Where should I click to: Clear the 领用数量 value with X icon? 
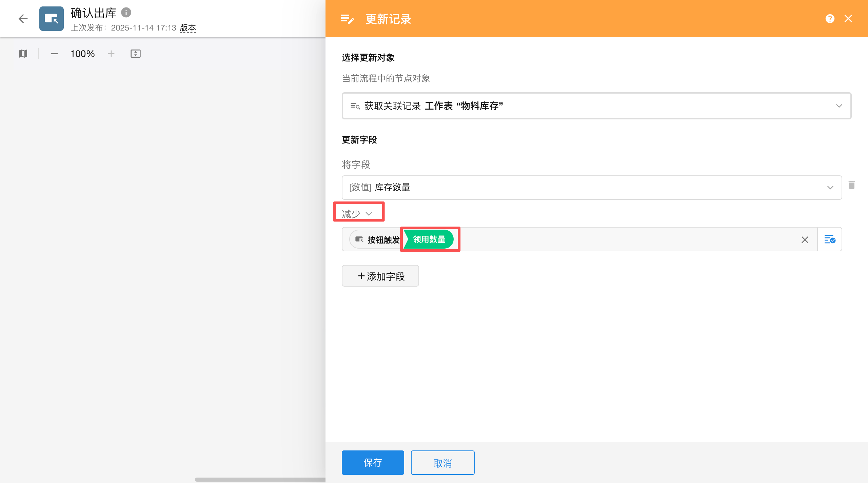click(805, 240)
